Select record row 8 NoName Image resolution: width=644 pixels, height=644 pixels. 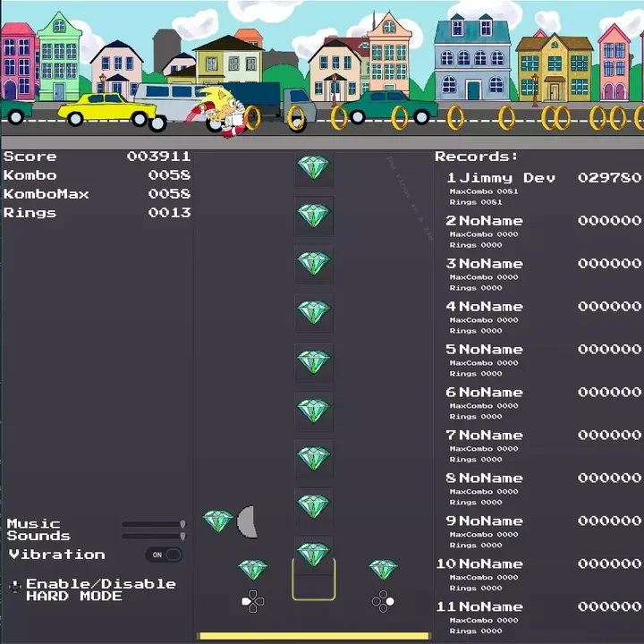[x=544, y=489]
